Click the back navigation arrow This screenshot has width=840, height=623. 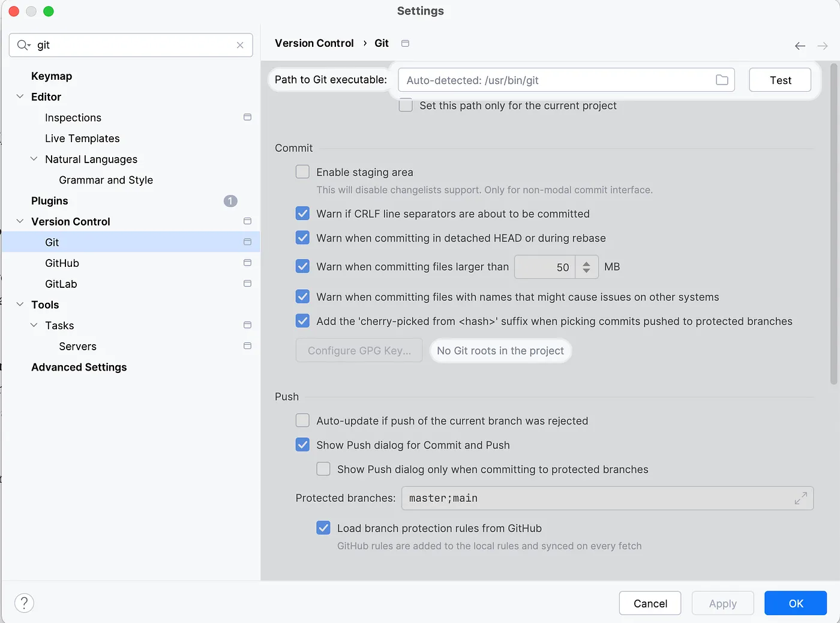point(800,46)
